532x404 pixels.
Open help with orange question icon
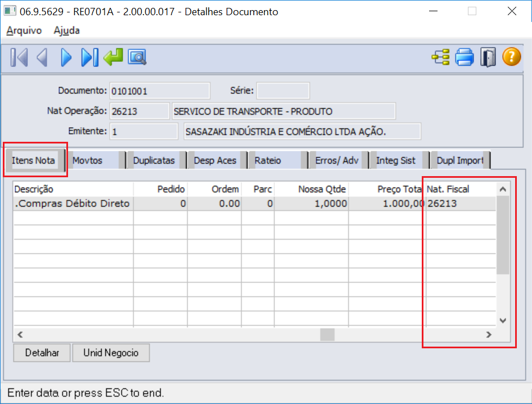tap(511, 56)
